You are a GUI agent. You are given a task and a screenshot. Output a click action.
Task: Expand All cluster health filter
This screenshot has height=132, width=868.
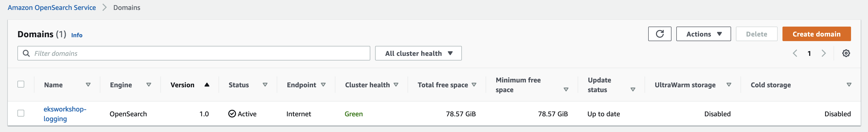tap(418, 53)
